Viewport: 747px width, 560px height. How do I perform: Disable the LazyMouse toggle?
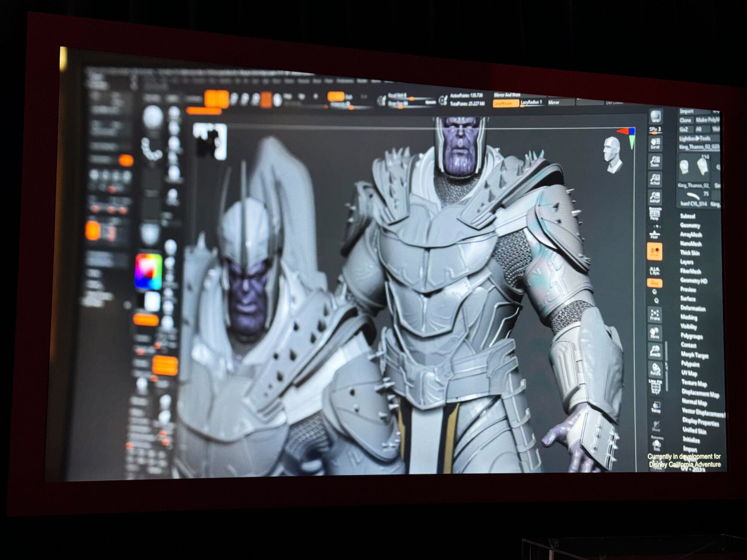pyautogui.click(x=505, y=103)
